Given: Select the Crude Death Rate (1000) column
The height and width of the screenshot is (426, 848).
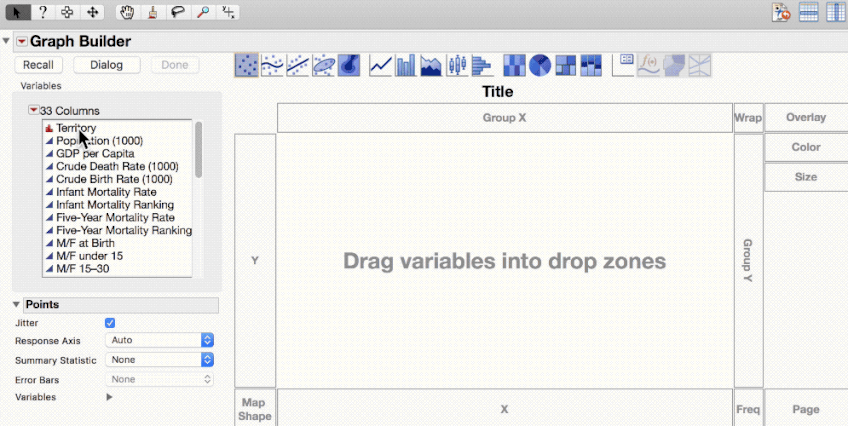Looking at the screenshot, I should point(117,166).
